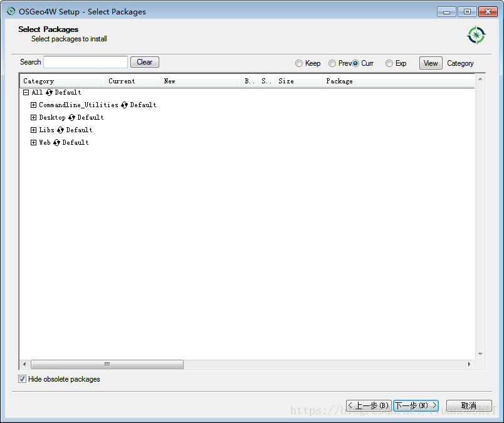The height and width of the screenshot is (423, 504).
Task: Expand the Web category
Action: point(33,143)
